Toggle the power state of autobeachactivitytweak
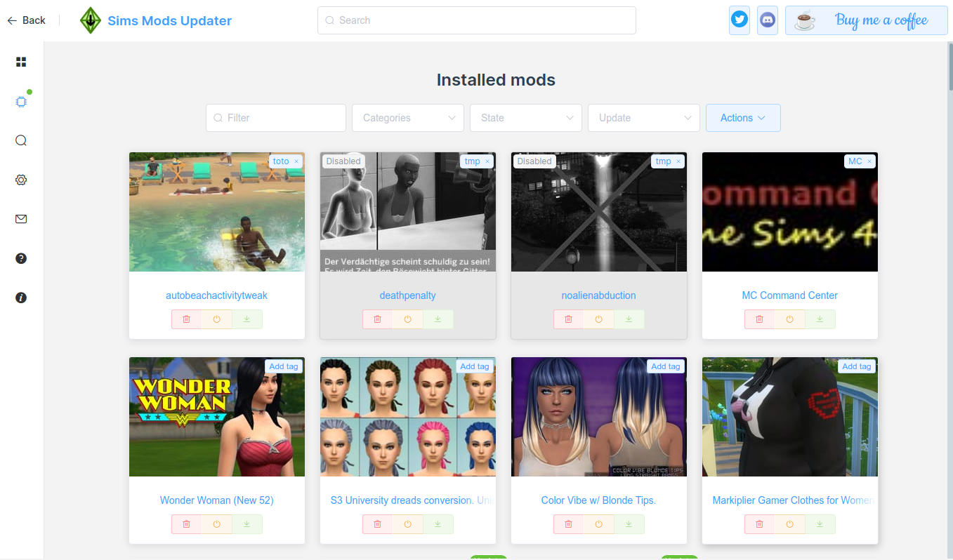Image resolution: width=953 pixels, height=560 pixels. (217, 319)
